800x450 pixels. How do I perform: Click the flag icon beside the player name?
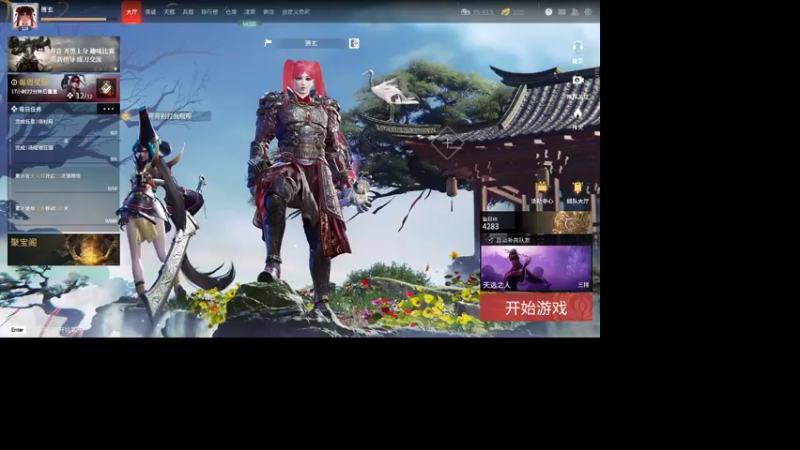coord(268,43)
